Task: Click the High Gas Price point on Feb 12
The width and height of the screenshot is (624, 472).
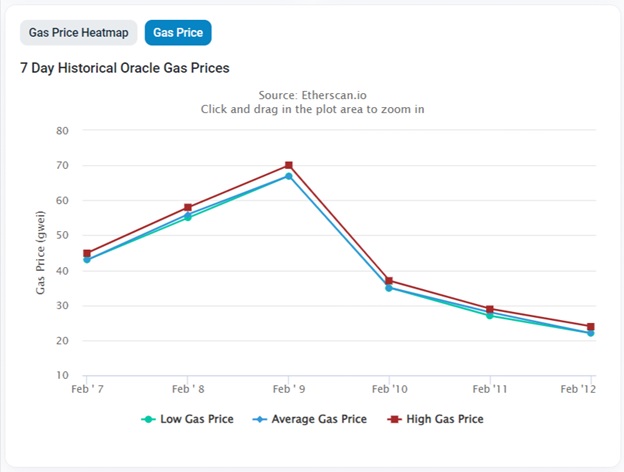Action: pyautogui.click(x=591, y=327)
